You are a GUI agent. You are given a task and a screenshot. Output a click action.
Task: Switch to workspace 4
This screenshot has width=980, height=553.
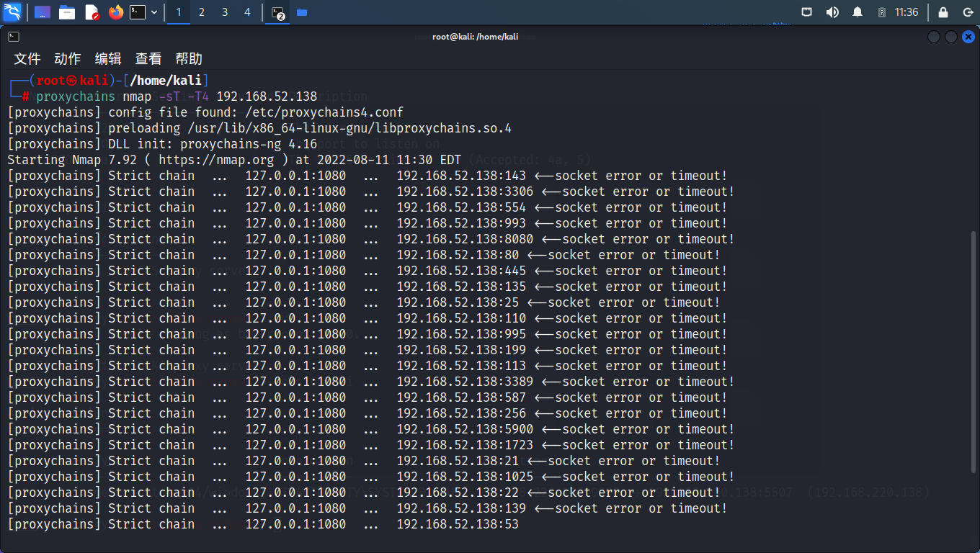click(248, 12)
